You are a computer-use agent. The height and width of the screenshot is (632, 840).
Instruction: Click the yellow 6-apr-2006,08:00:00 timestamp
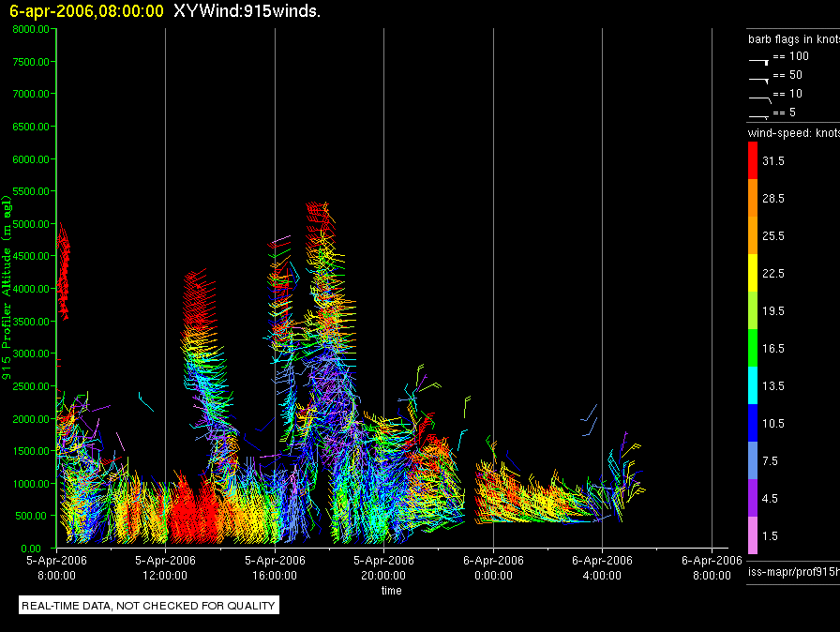tap(85, 11)
